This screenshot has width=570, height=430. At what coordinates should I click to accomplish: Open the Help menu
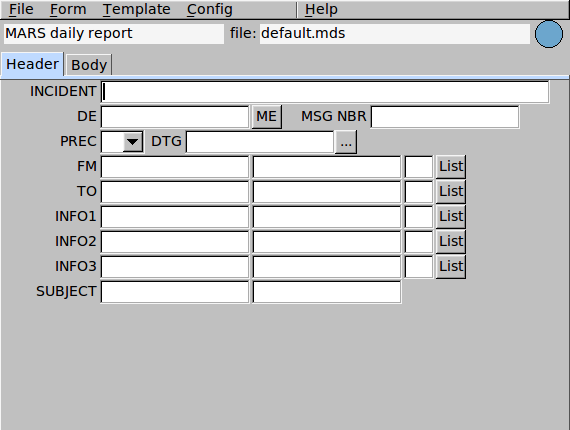tap(321, 9)
